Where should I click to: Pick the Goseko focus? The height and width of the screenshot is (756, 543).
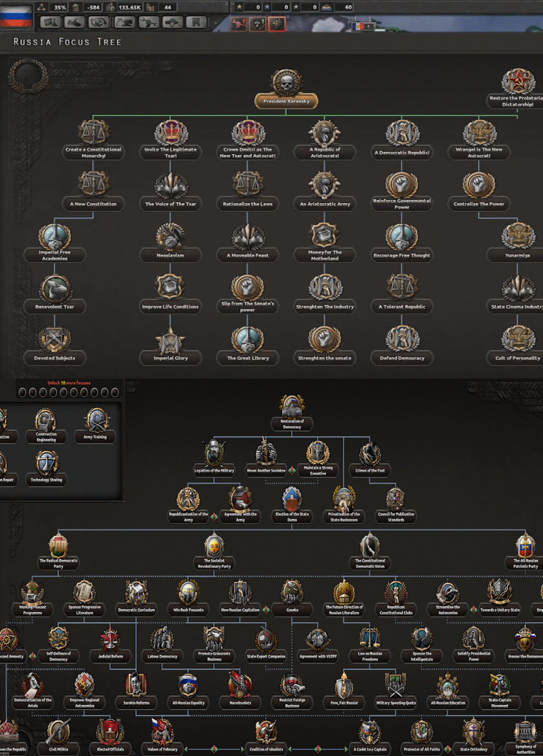click(292, 598)
